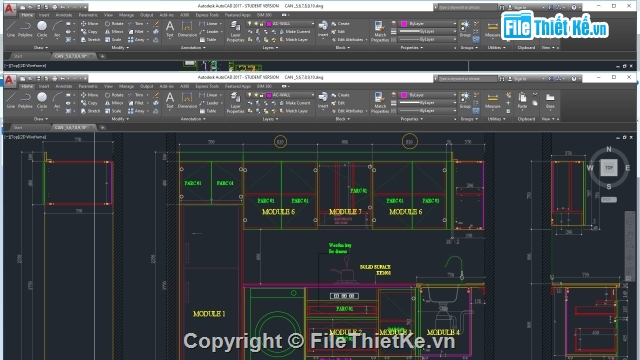Expand the Modify panel in the lower window
Viewport: 640px width, 360px height.
pos(120,119)
